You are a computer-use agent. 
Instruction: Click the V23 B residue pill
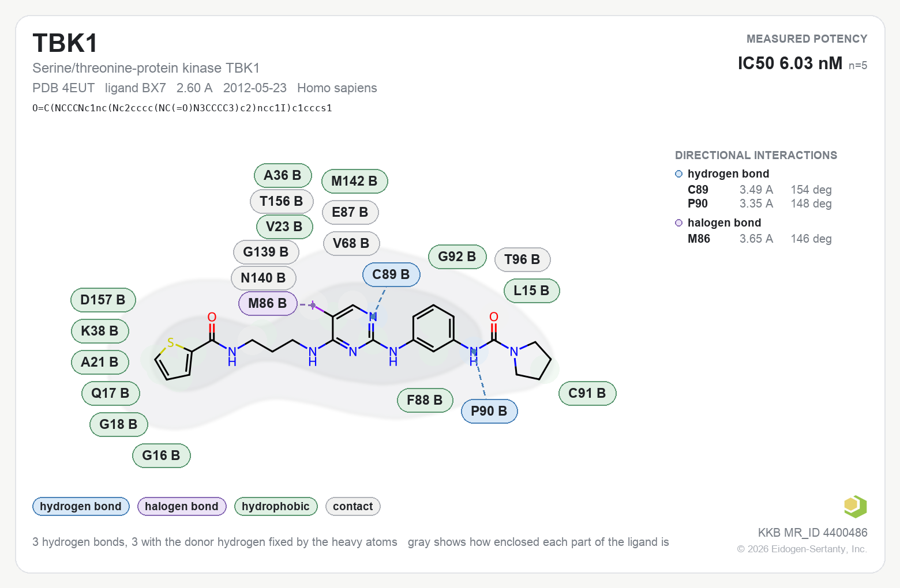tap(284, 227)
